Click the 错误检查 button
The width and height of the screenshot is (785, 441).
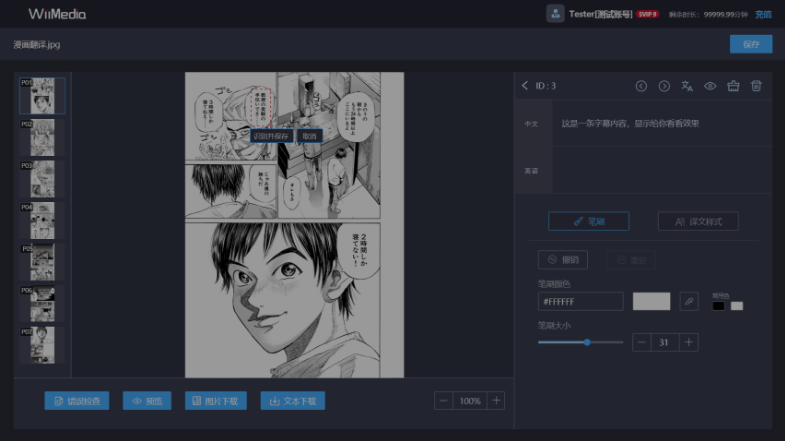77,401
